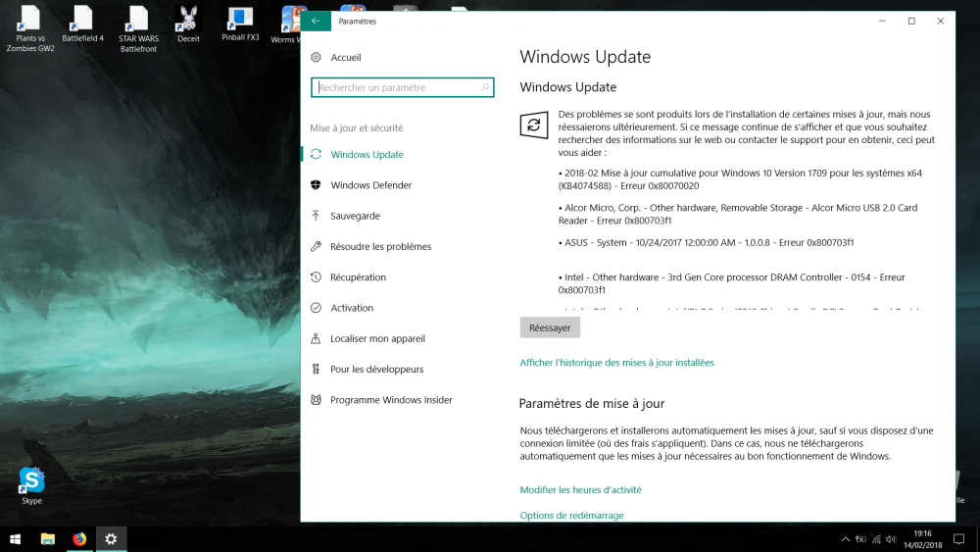Launch Firefox from the taskbar

pyautogui.click(x=78, y=538)
